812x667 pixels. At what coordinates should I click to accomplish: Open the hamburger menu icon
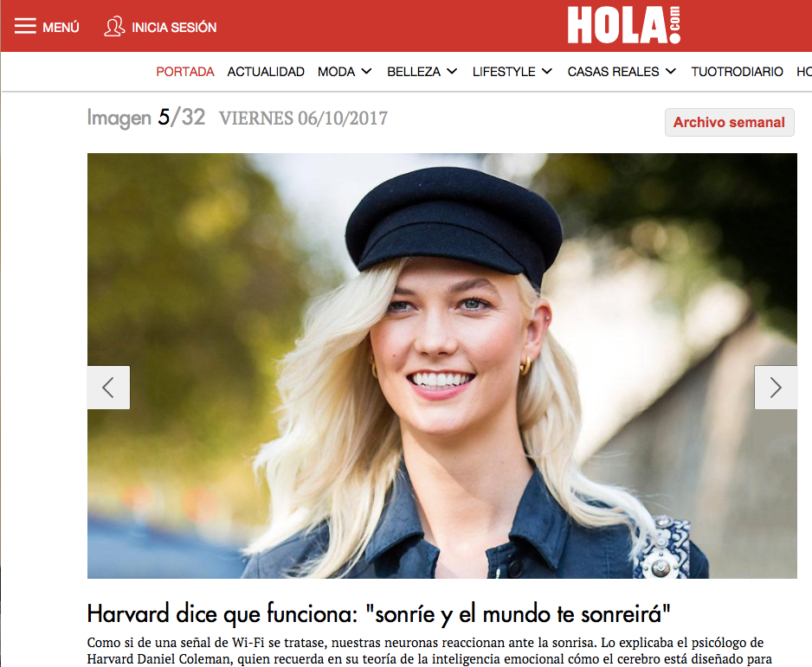coord(25,26)
